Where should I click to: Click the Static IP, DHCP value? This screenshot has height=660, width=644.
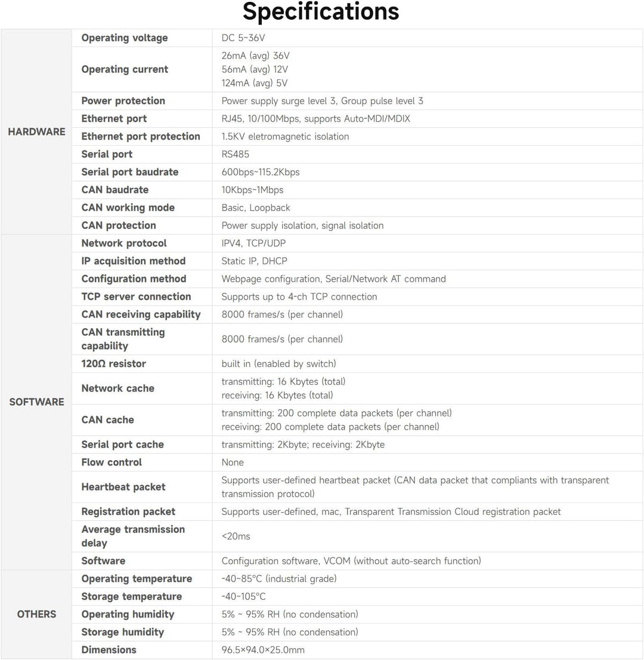pyautogui.click(x=255, y=261)
